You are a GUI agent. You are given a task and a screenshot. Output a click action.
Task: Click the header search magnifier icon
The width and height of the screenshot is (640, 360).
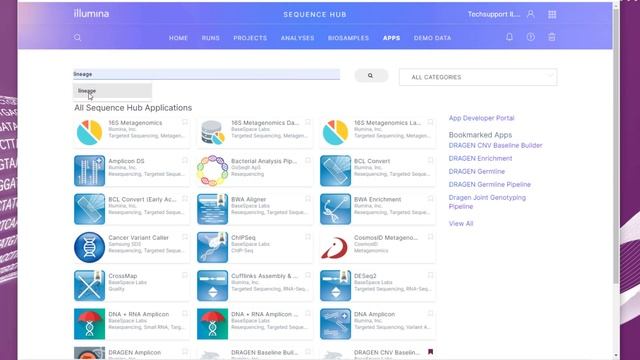click(x=78, y=38)
